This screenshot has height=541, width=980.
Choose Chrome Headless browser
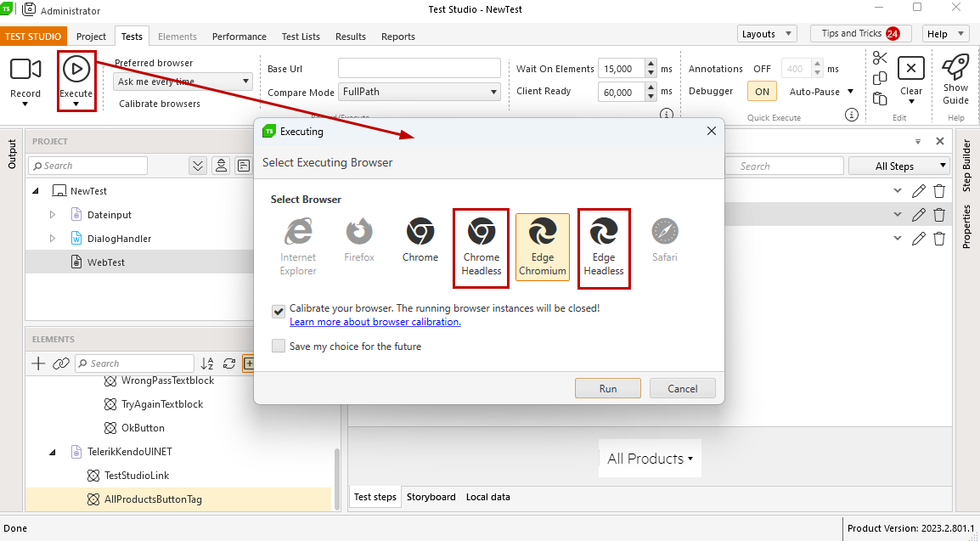click(482, 247)
